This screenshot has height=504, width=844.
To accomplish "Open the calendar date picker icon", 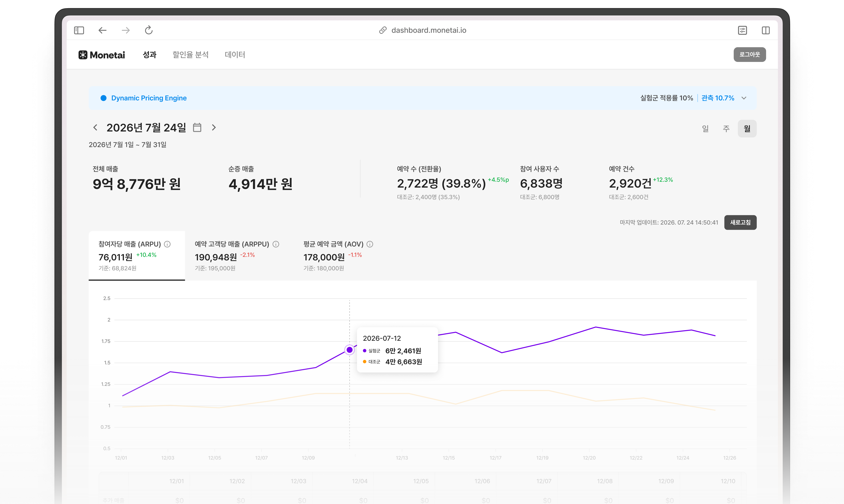I will pyautogui.click(x=197, y=127).
